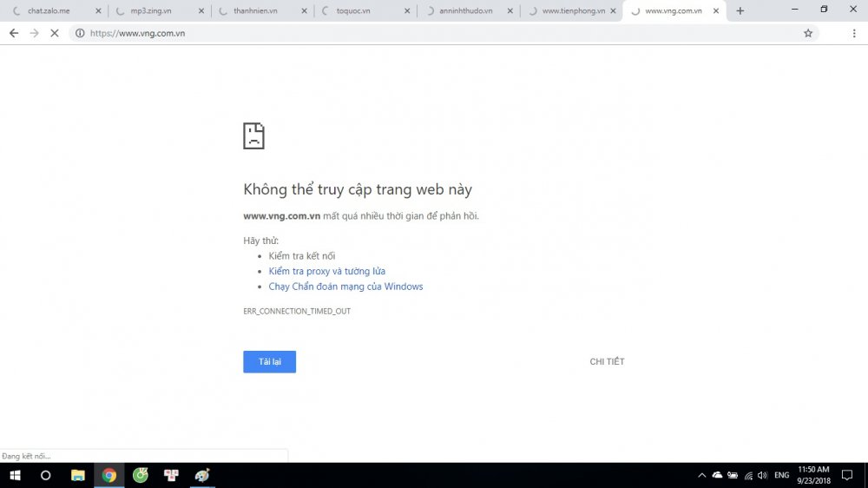This screenshot has width=868, height=488.
Task: Click the site info icon in address bar
Action: tap(80, 33)
